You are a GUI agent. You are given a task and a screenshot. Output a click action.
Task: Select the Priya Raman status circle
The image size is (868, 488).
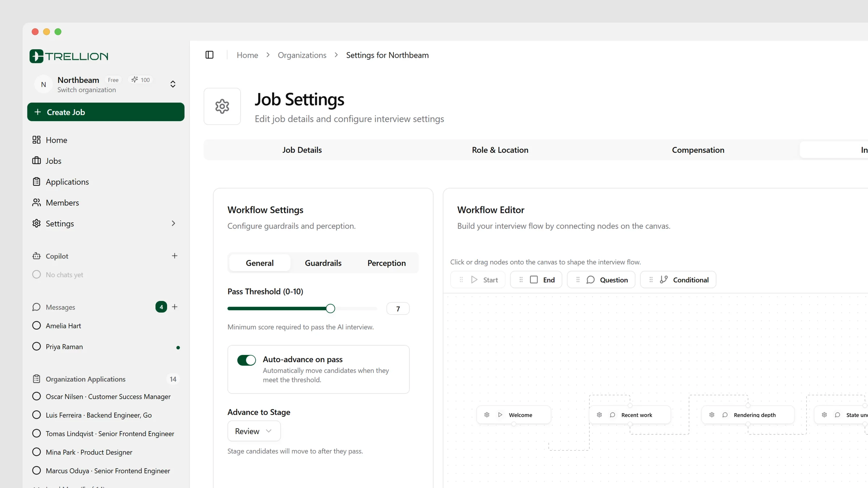37,346
